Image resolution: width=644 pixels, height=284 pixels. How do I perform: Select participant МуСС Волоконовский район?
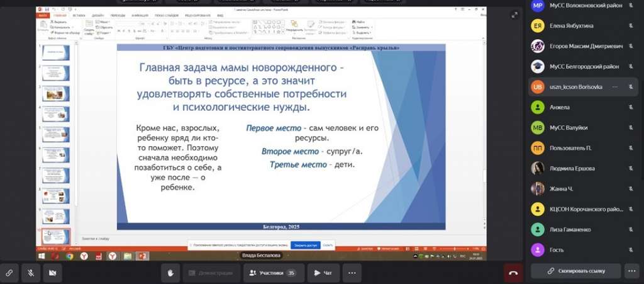pos(583,5)
